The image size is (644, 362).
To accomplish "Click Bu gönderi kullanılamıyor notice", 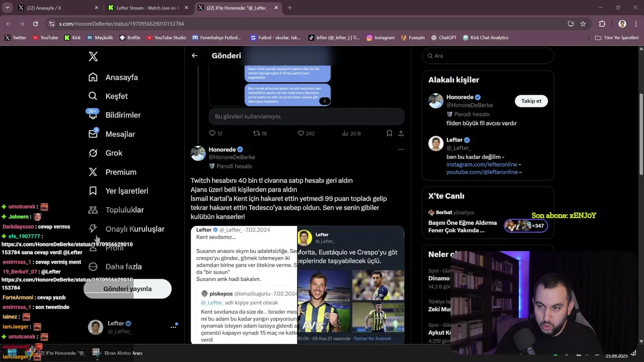I will [306, 116].
